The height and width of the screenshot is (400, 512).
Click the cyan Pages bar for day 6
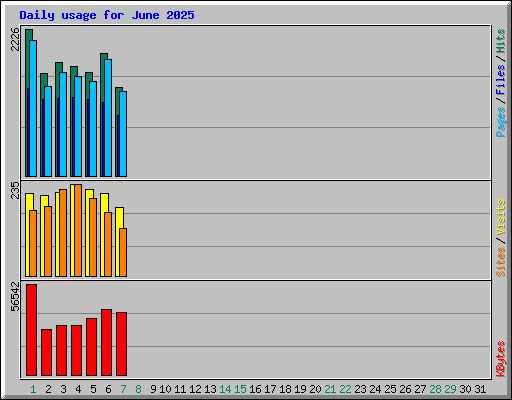click(x=108, y=118)
